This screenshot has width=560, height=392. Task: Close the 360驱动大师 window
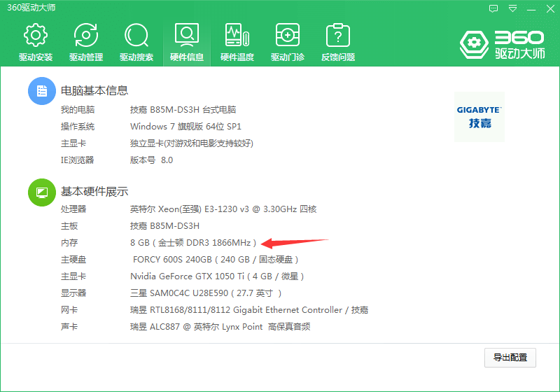(549, 9)
